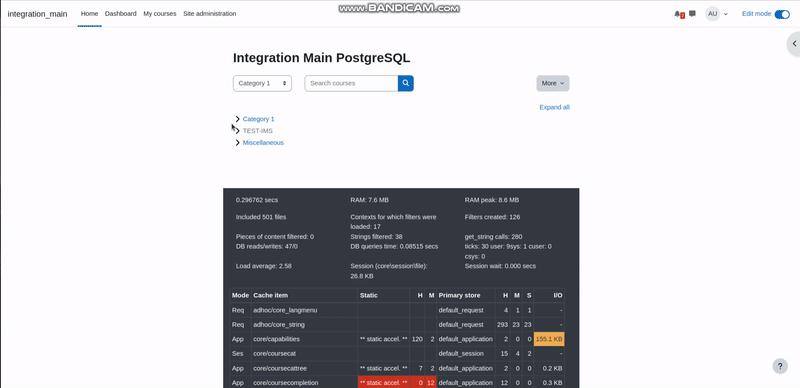Screen dimensions: 800x388
Task: Open the Category 1 link
Action: tap(258, 119)
